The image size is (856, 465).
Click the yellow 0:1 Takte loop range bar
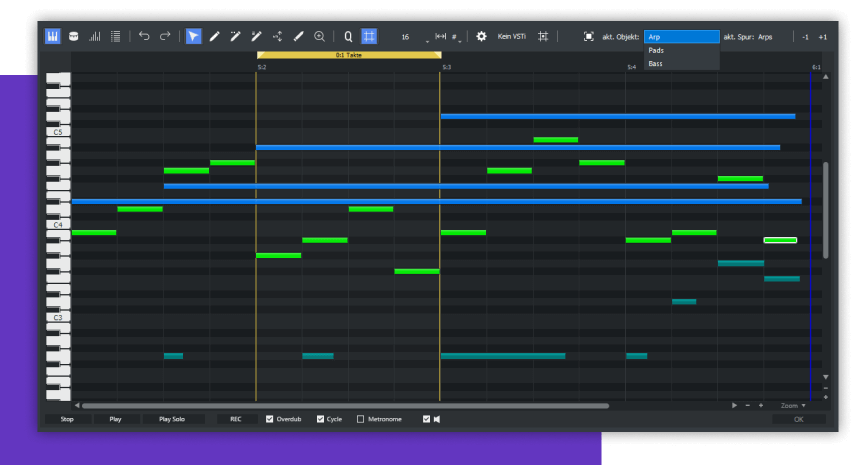click(349, 55)
